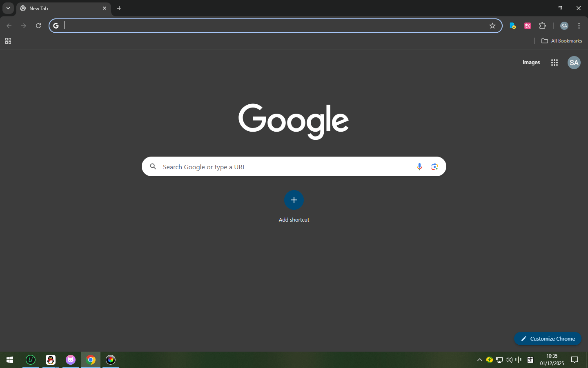The image size is (588, 368).
Task: Click the Google logo
Action: coord(294,121)
